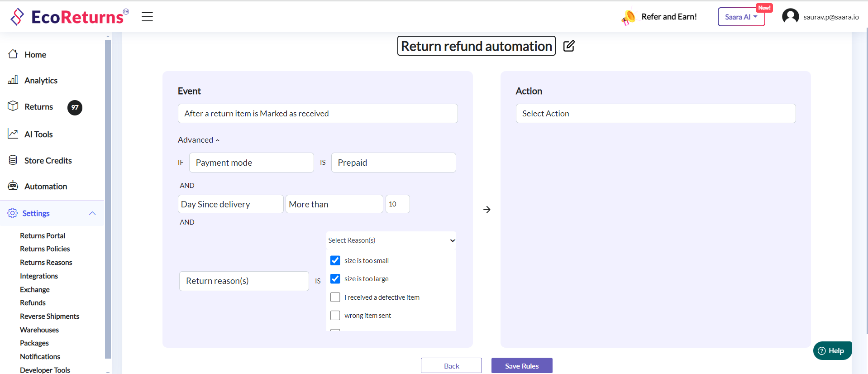Open Analytics via bar chart icon

coord(13,80)
